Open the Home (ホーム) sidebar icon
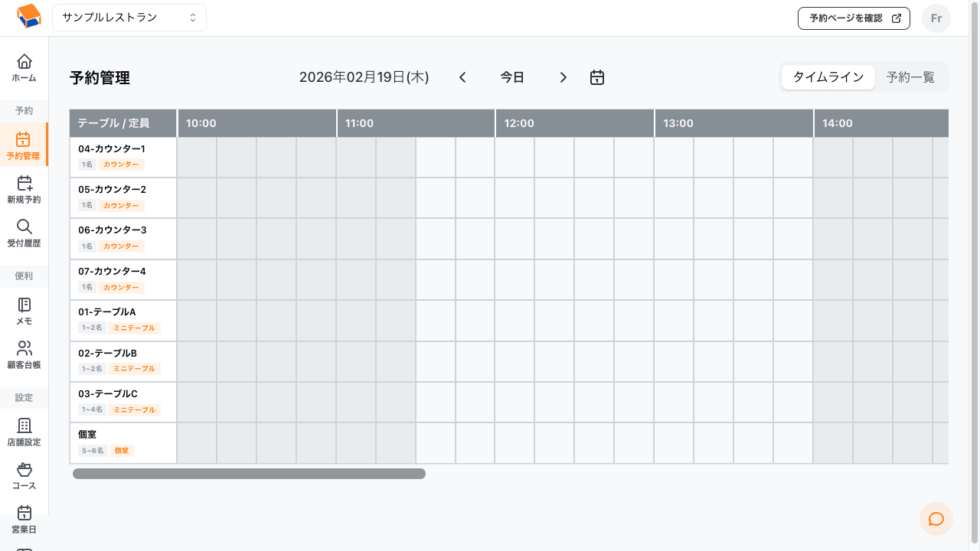This screenshot has width=980, height=551. (x=24, y=62)
